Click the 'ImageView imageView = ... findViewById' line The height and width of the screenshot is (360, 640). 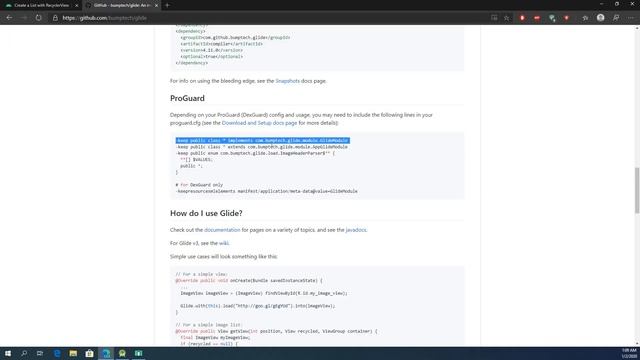(x=264, y=293)
